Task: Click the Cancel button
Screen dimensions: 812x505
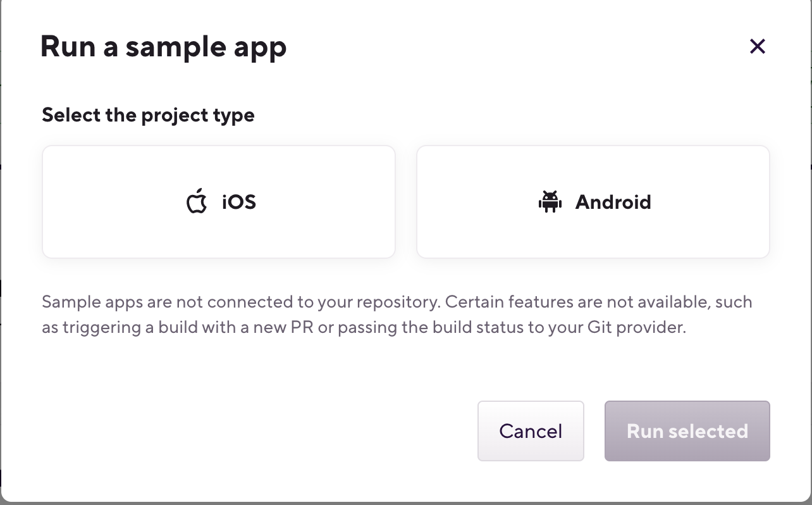Action: click(x=531, y=431)
